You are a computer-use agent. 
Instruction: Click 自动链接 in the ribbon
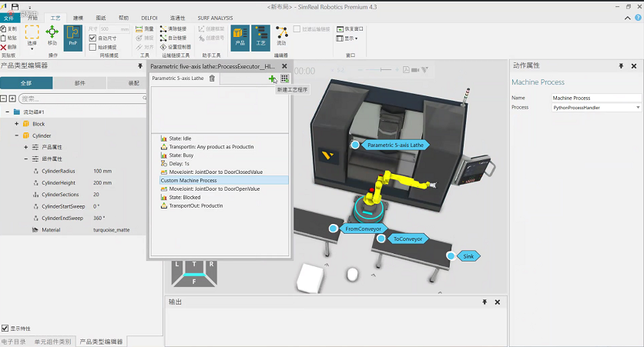pos(173,38)
